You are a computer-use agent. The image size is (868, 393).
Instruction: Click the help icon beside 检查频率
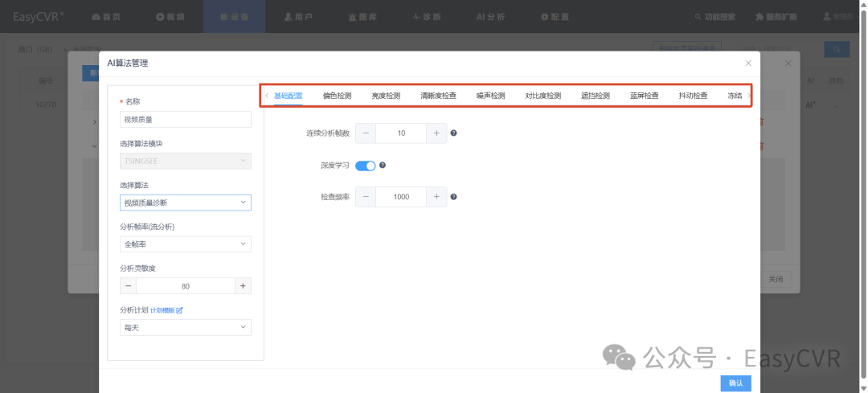[453, 196]
